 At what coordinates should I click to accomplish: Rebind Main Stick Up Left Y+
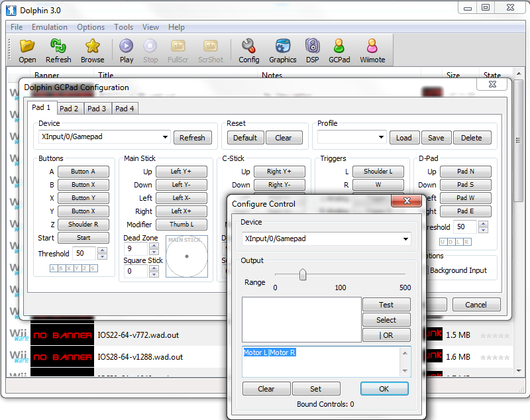(181, 172)
